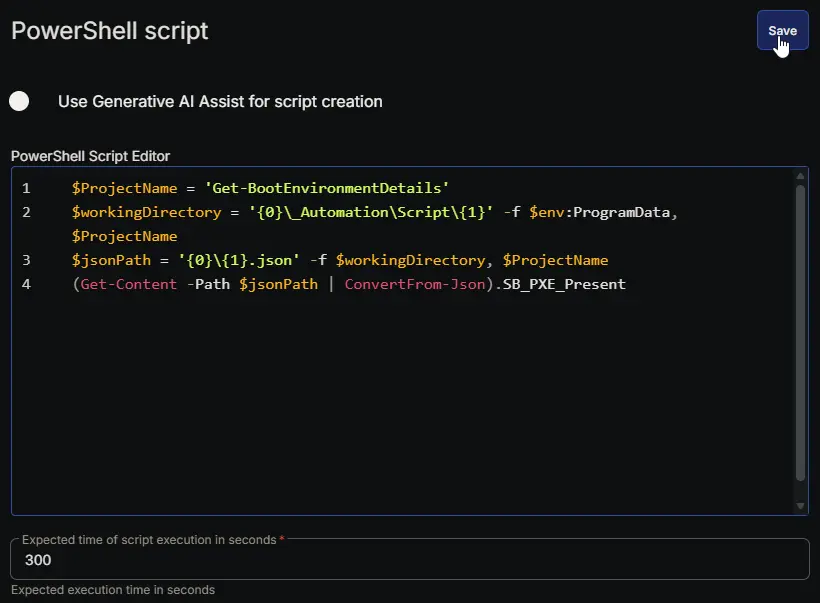Click the $jsonPath variable on line 3
This screenshot has height=603, width=820.
[111, 260]
